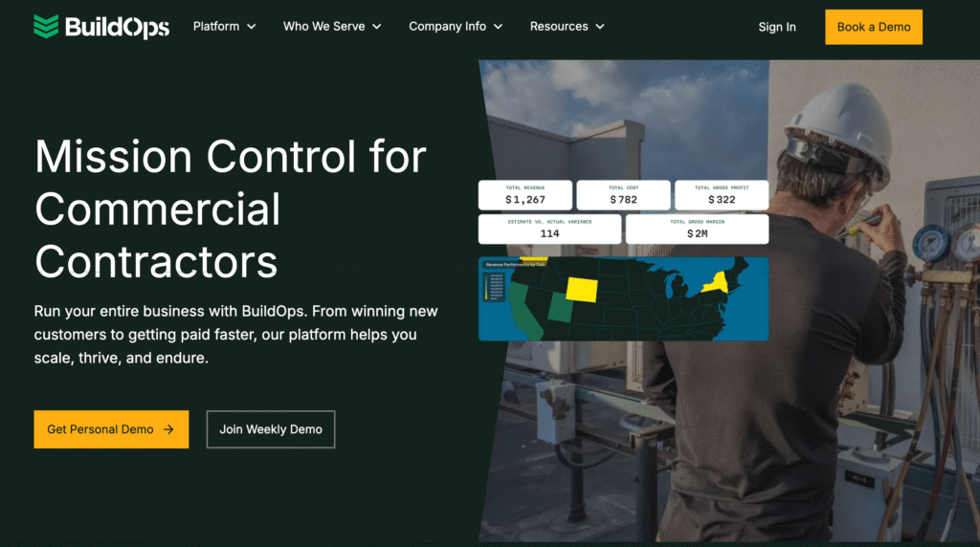This screenshot has width=980, height=547.
Task: Click the yellow New York state on map
Action: (716, 283)
